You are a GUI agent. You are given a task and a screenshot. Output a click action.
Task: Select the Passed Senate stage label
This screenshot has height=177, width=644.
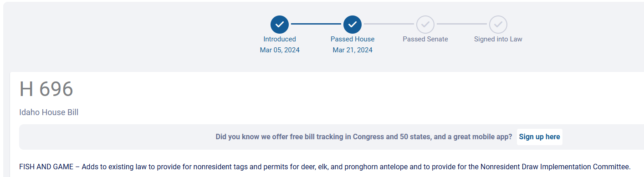pos(425,39)
